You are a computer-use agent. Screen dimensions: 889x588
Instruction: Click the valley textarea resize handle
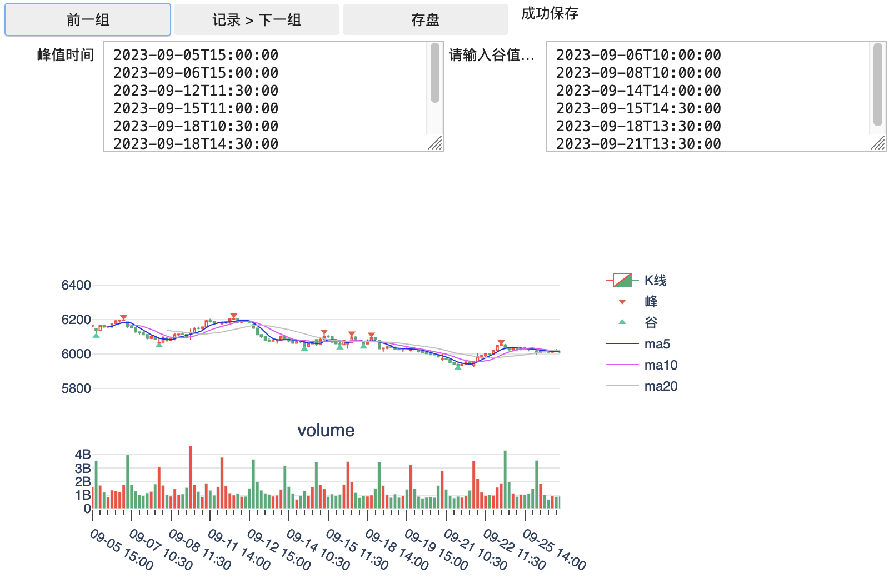(879, 144)
